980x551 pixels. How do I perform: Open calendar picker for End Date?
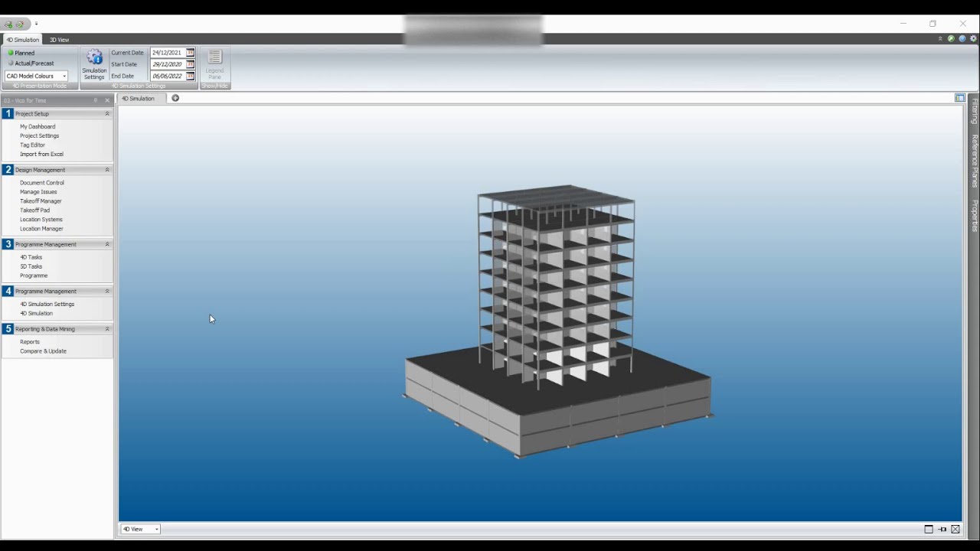191,76
